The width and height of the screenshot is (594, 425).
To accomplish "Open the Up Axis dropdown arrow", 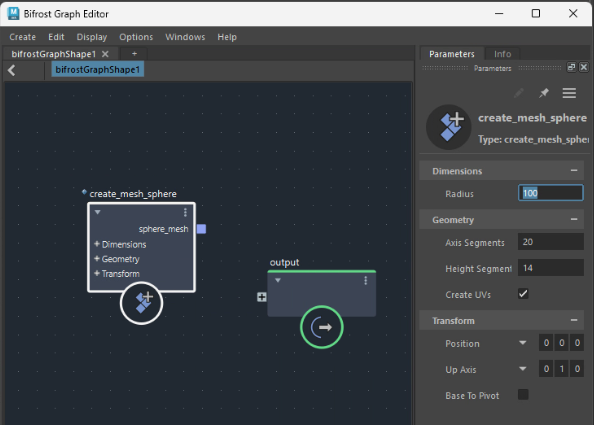I will pos(523,369).
